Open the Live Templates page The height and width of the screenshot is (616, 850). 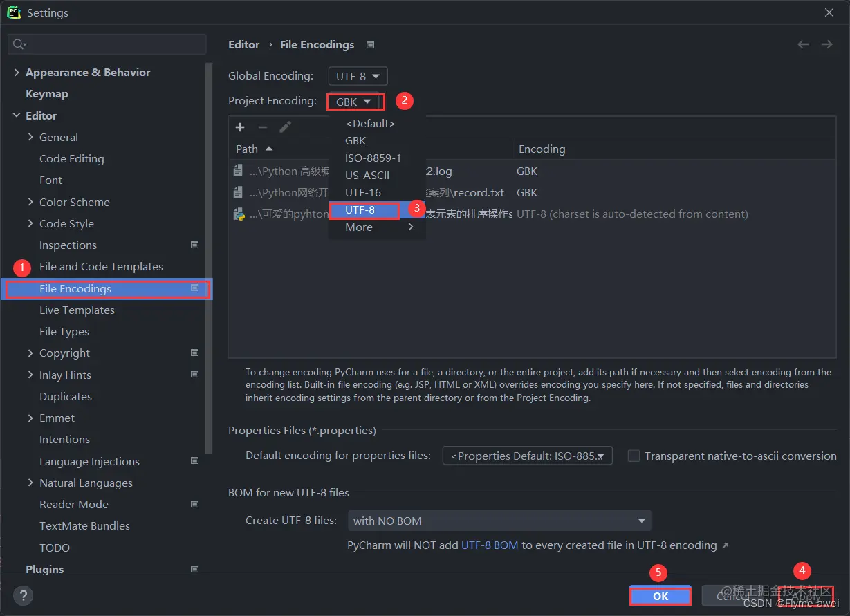click(77, 310)
